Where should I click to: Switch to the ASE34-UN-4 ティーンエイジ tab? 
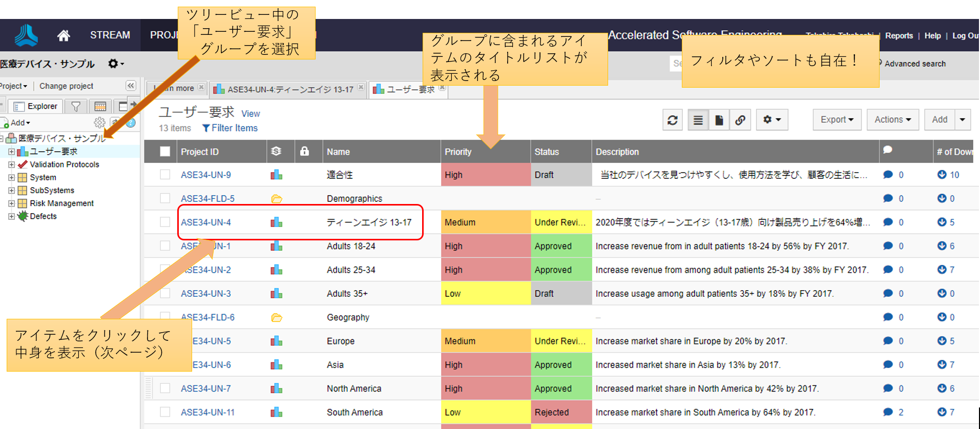[289, 89]
